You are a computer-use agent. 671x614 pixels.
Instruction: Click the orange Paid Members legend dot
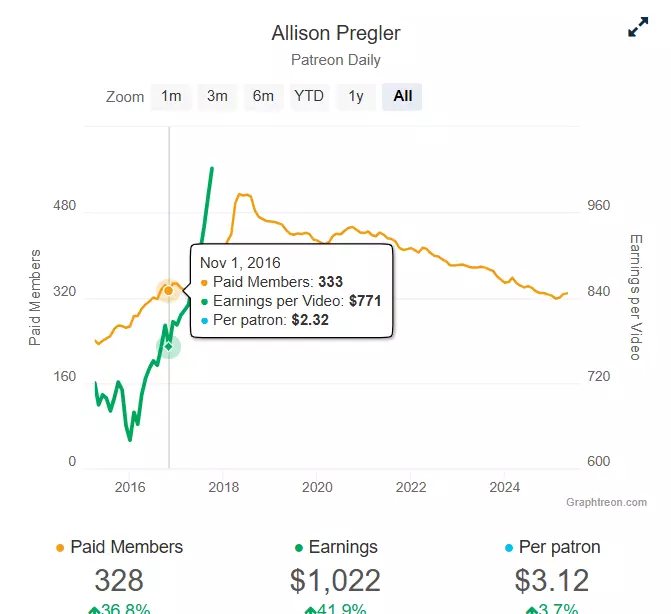pos(60,548)
